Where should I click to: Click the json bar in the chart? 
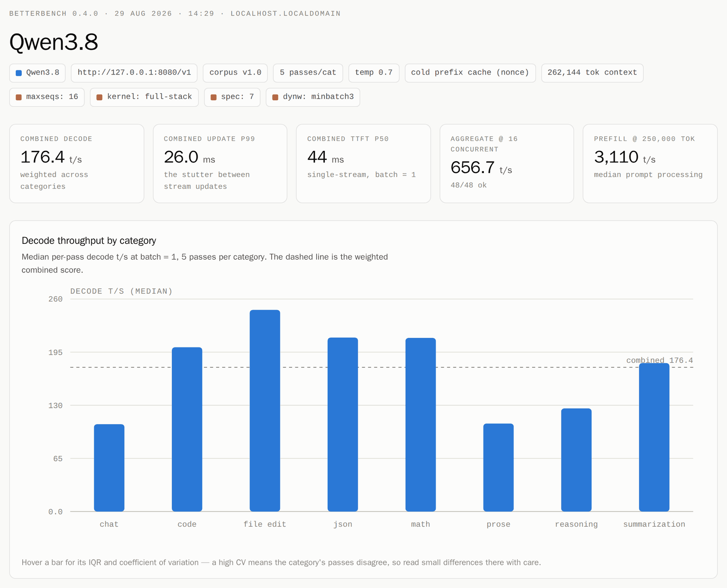pyautogui.click(x=343, y=425)
